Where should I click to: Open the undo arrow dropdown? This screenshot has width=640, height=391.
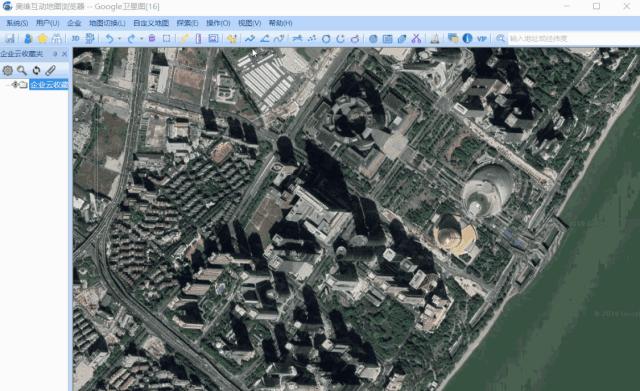(120, 38)
